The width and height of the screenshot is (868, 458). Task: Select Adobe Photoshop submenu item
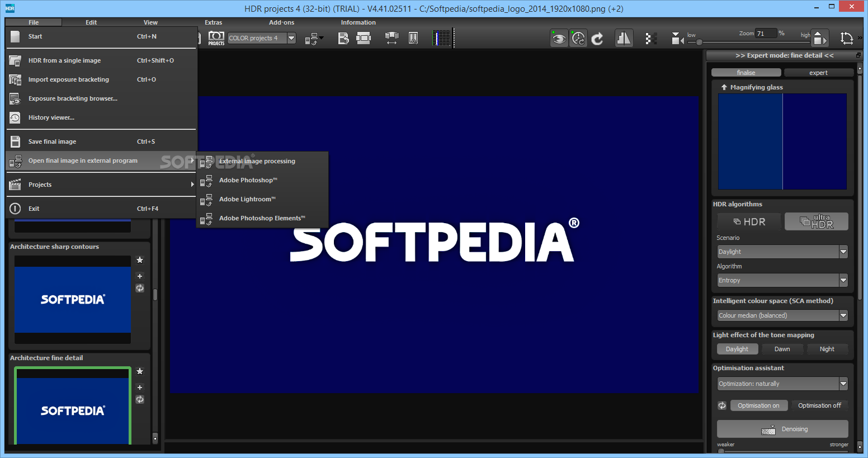click(262, 180)
